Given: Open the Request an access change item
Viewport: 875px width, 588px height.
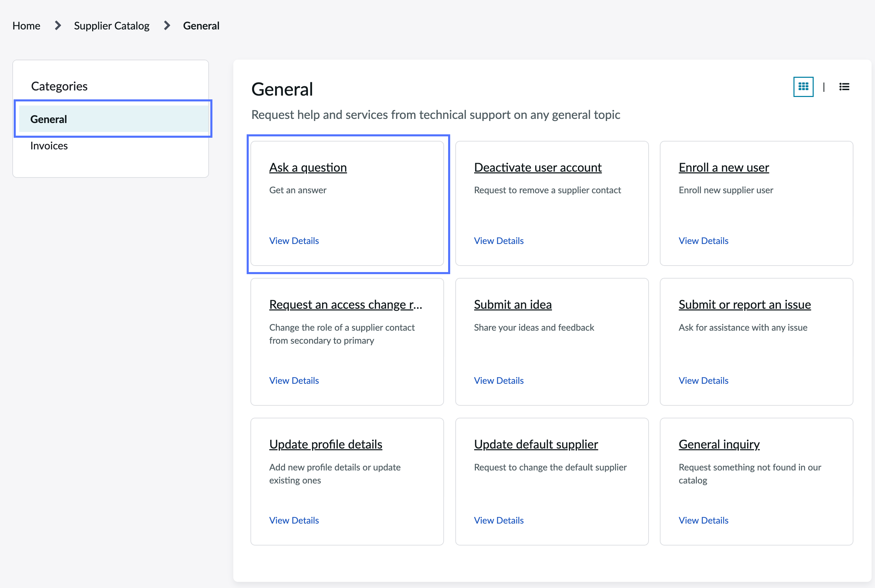Looking at the screenshot, I should click(x=346, y=305).
